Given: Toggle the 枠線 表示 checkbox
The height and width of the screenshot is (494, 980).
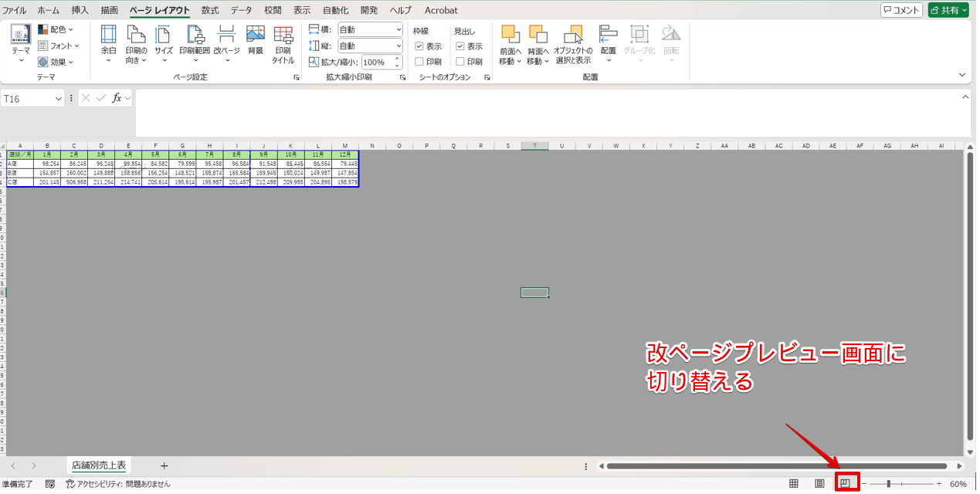Looking at the screenshot, I should coord(419,45).
